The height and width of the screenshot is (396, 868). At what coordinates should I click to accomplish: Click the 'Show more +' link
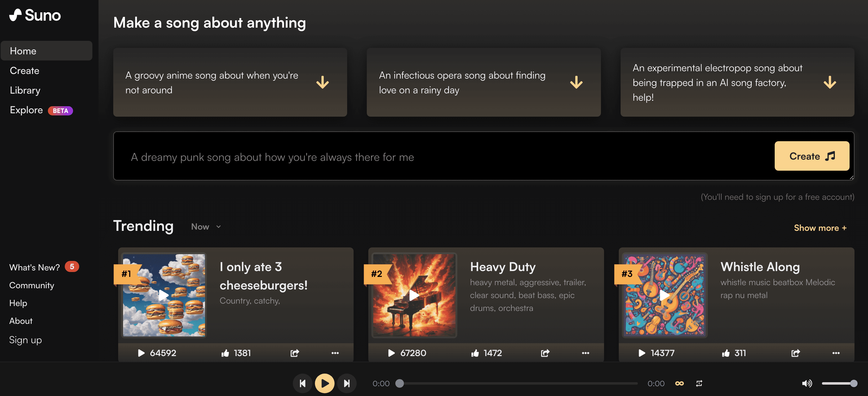pyautogui.click(x=820, y=228)
